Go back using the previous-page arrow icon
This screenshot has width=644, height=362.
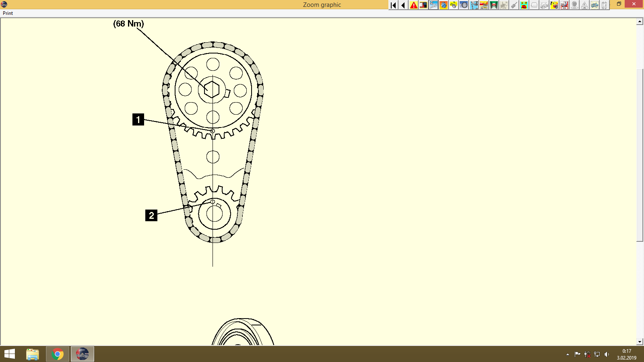[x=402, y=5]
